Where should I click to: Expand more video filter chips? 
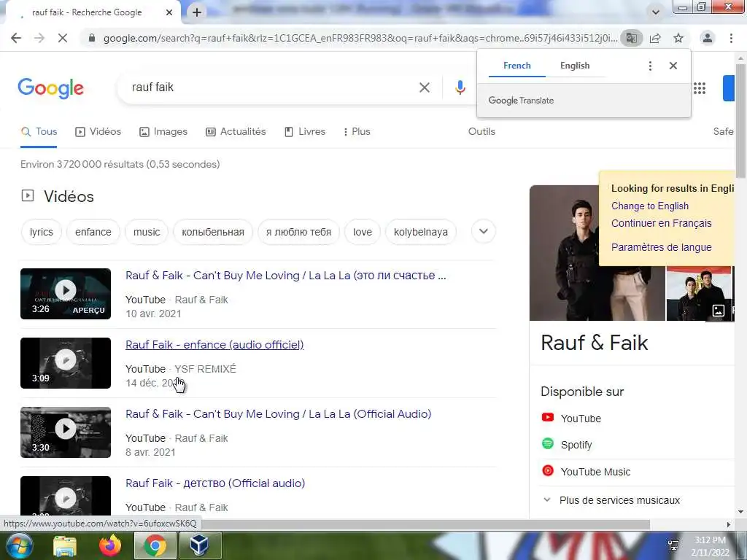click(484, 231)
